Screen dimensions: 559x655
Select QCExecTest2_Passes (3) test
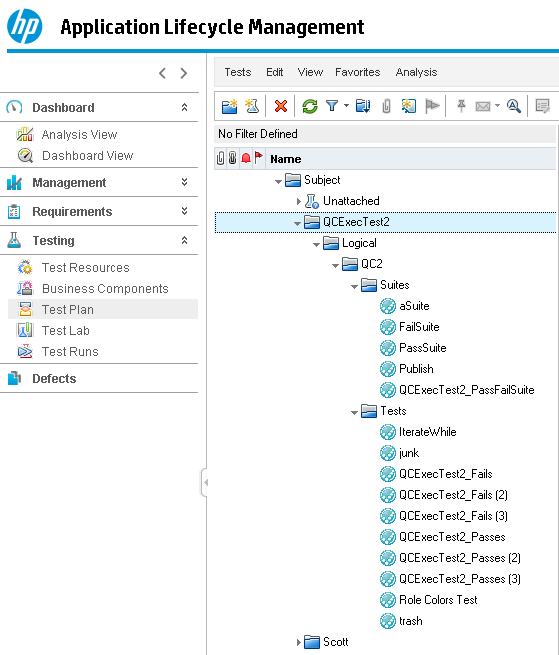pyautogui.click(x=460, y=579)
